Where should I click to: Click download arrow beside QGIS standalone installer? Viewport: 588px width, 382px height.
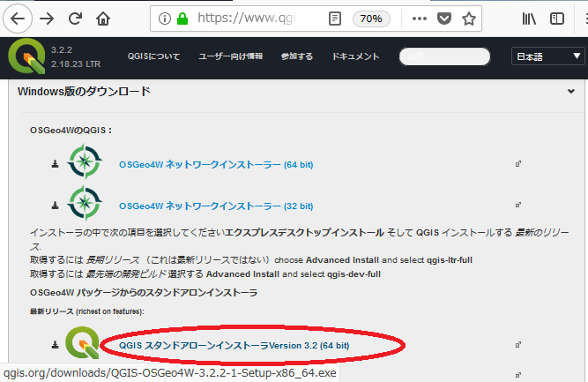pyautogui.click(x=56, y=344)
